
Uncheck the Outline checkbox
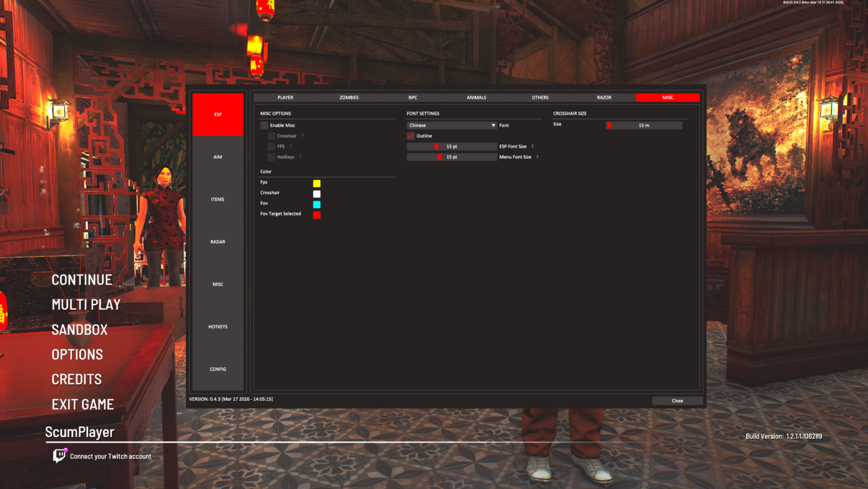pyautogui.click(x=410, y=136)
